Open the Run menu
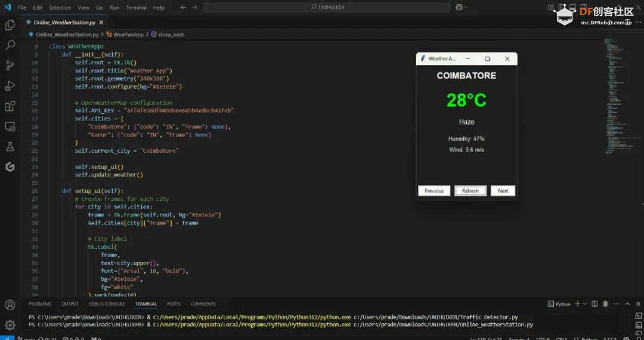Viewport: 644px width, 340px height. click(x=114, y=7)
